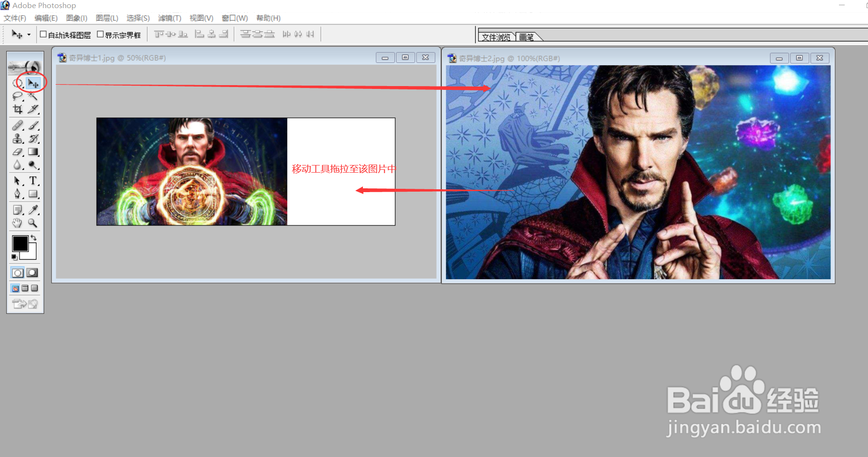
Task: Align horizontal centers button in options bar
Action: point(212,34)
